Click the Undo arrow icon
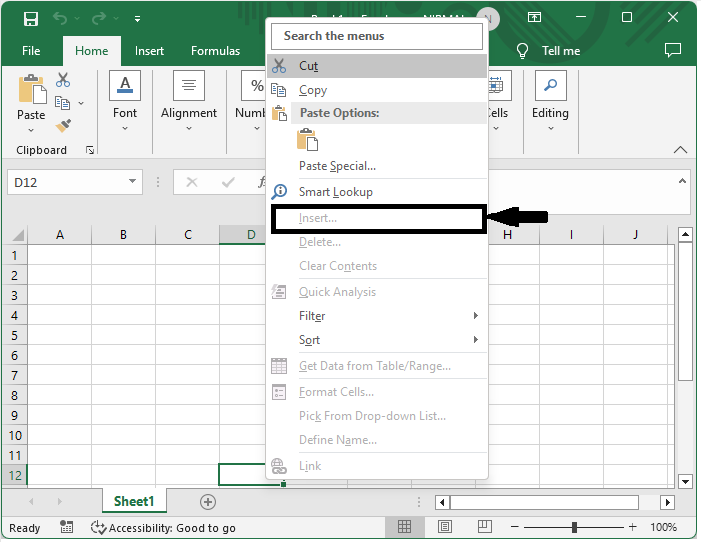The width and height of the screenshot is (701, 542). (60, 18)
